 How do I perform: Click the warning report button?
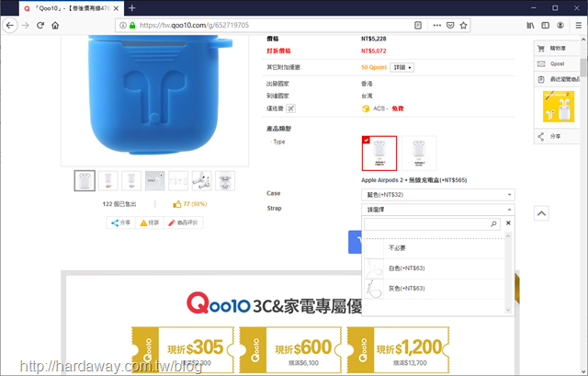[149, 222]
